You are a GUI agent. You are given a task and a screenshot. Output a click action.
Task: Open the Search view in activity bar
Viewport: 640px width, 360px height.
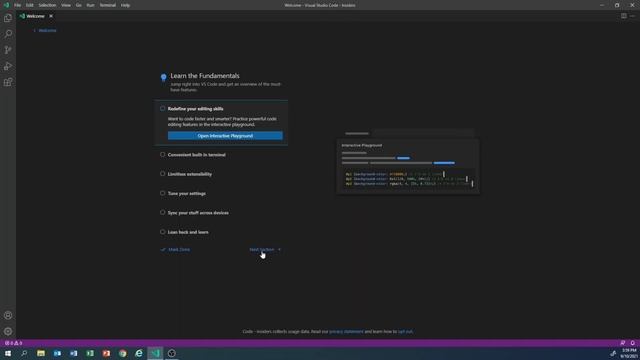point(8,34)
